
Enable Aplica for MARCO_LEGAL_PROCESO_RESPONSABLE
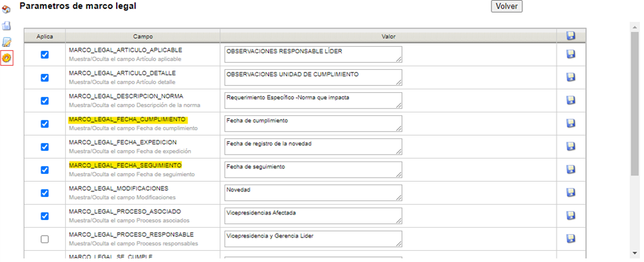pyautogui.click(x=45, y=239)
